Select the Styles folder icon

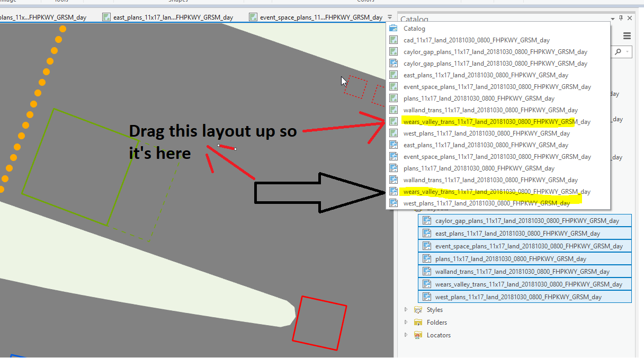(418, 310)
